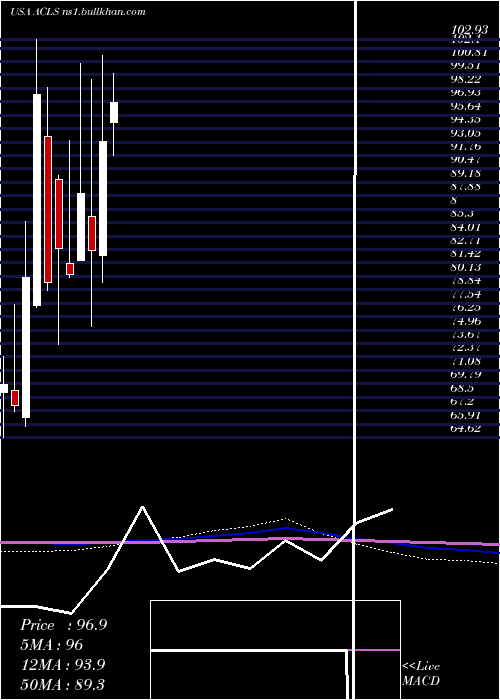Click the 102.93 top price label

470,31
